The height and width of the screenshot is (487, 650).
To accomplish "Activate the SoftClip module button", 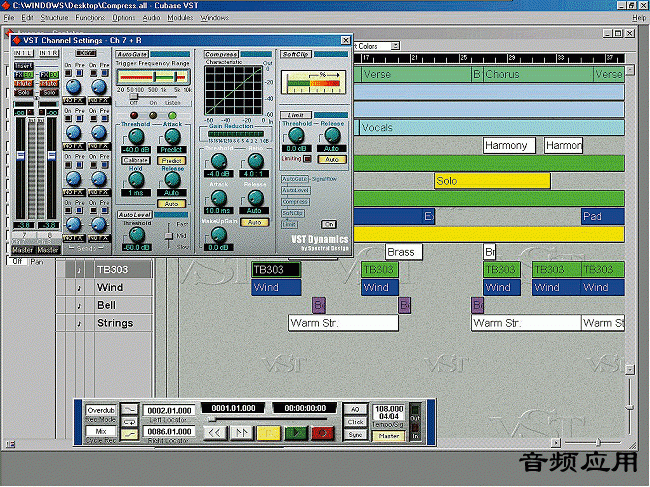I will click(x=296, y=54).
